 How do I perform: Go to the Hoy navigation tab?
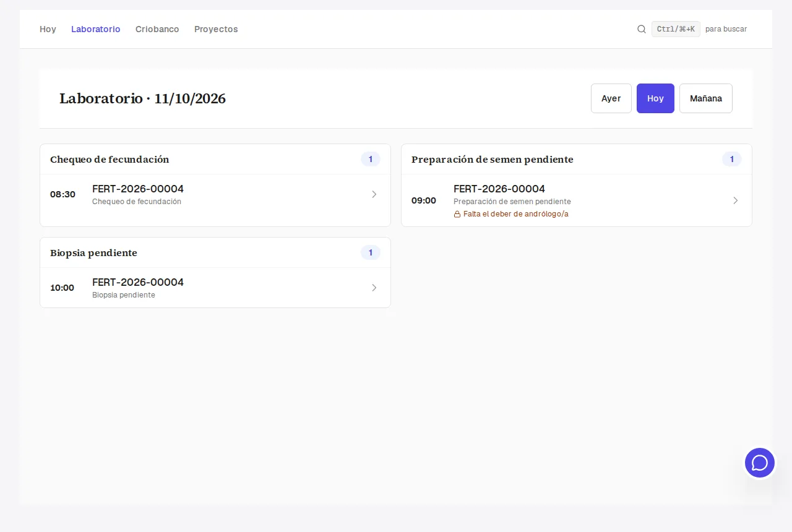[48, 29]
